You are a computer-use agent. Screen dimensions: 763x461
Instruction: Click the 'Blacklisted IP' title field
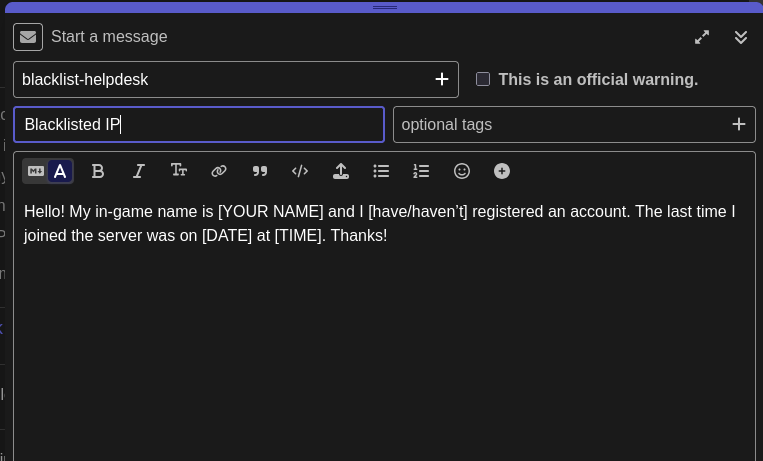coord(199,124)
